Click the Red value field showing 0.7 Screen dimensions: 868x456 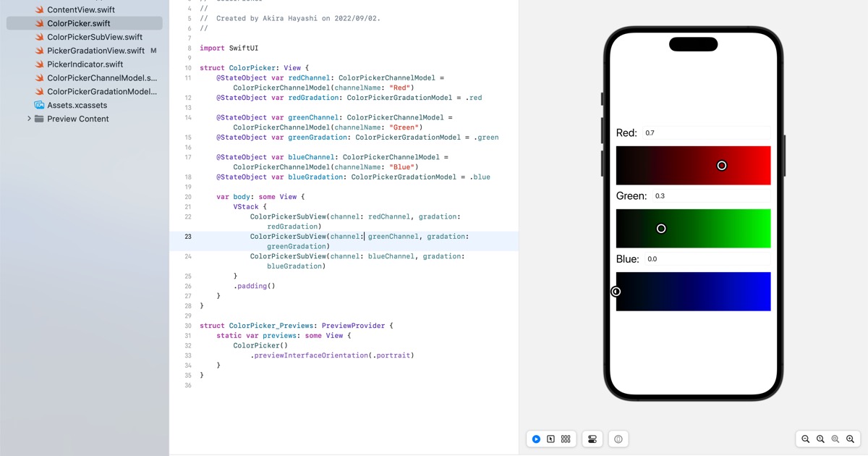(x=706, y=133)
